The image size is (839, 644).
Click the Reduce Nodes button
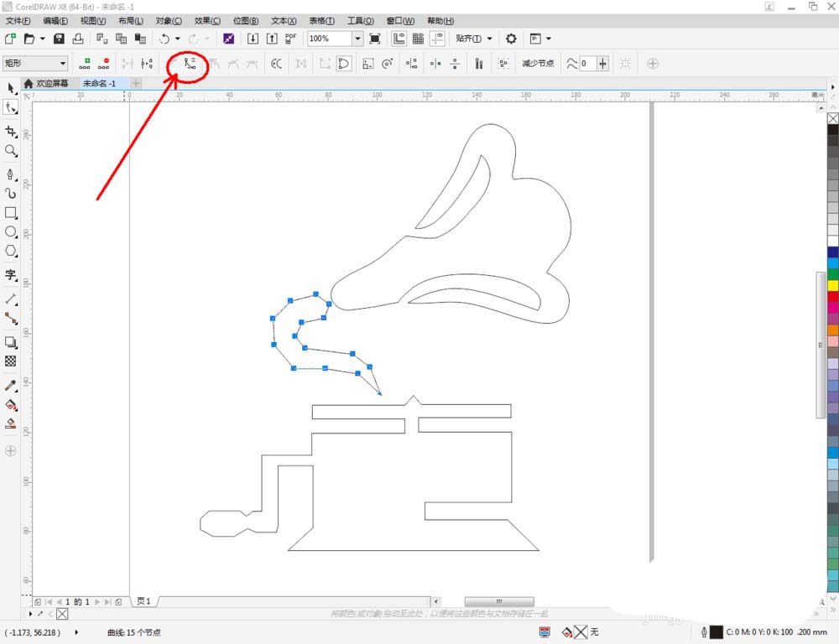[x=538, y=63]
